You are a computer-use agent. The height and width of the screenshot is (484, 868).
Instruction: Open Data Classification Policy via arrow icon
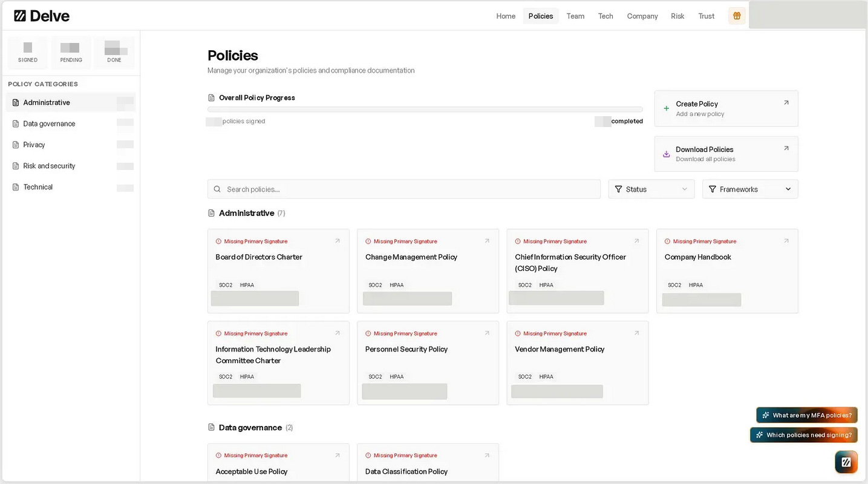(487, 456)
